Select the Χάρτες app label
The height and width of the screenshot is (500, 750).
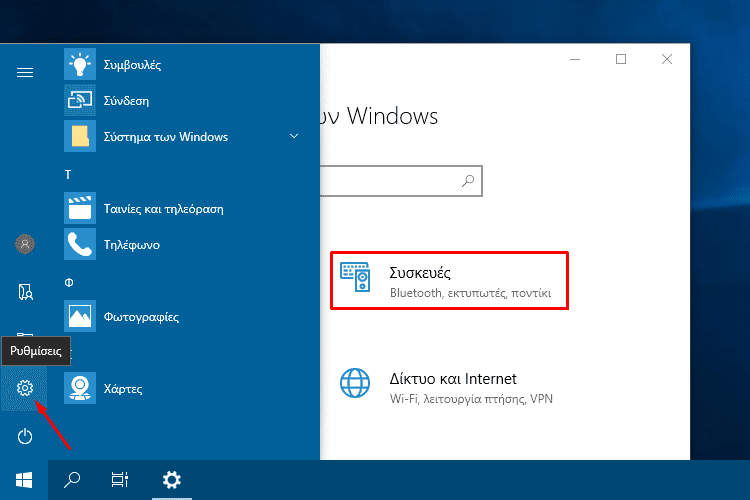tap(123, 389)
